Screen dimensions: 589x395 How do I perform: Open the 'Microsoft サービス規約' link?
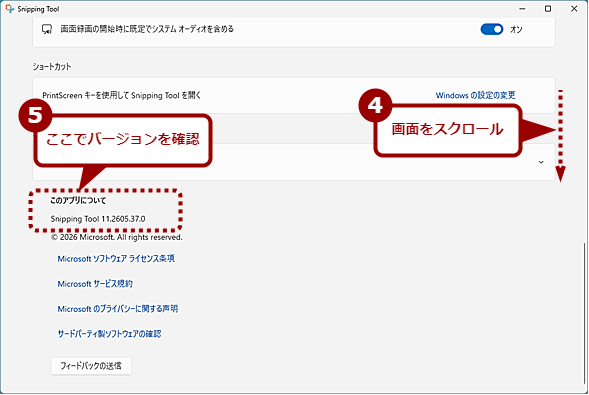click(95, 284)
